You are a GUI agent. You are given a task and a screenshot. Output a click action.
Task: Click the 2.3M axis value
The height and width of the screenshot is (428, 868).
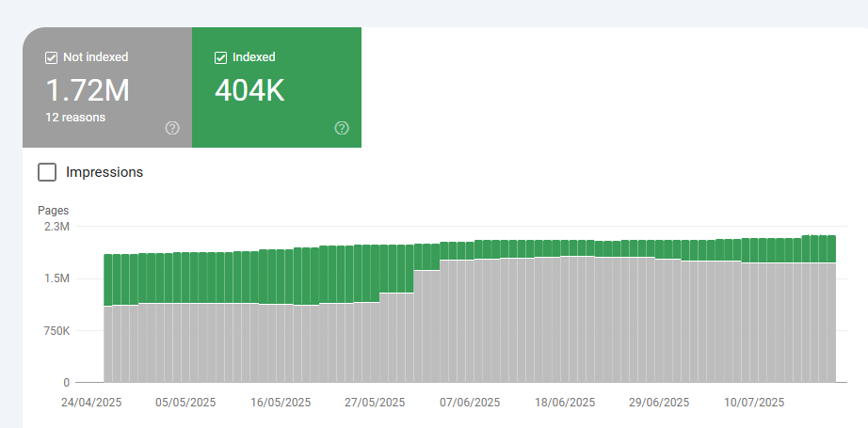click(57, 227)
